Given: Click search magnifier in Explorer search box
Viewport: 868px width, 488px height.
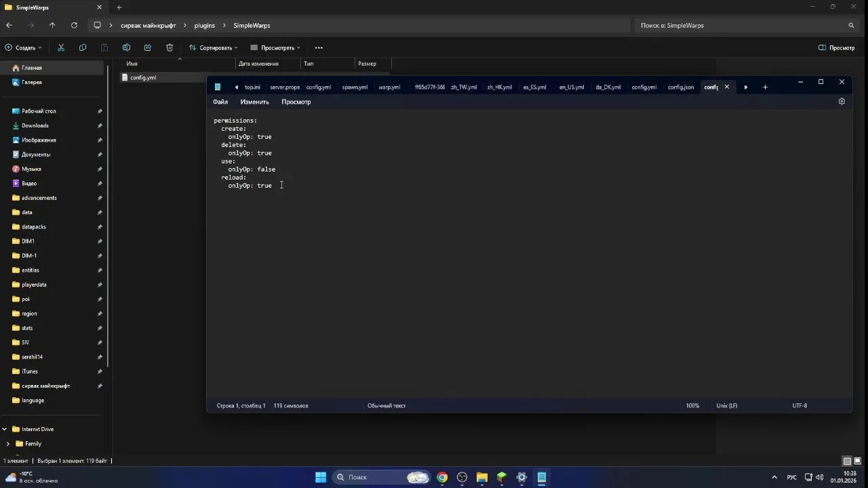Looking at the screenshot, I should click(851, 25).
